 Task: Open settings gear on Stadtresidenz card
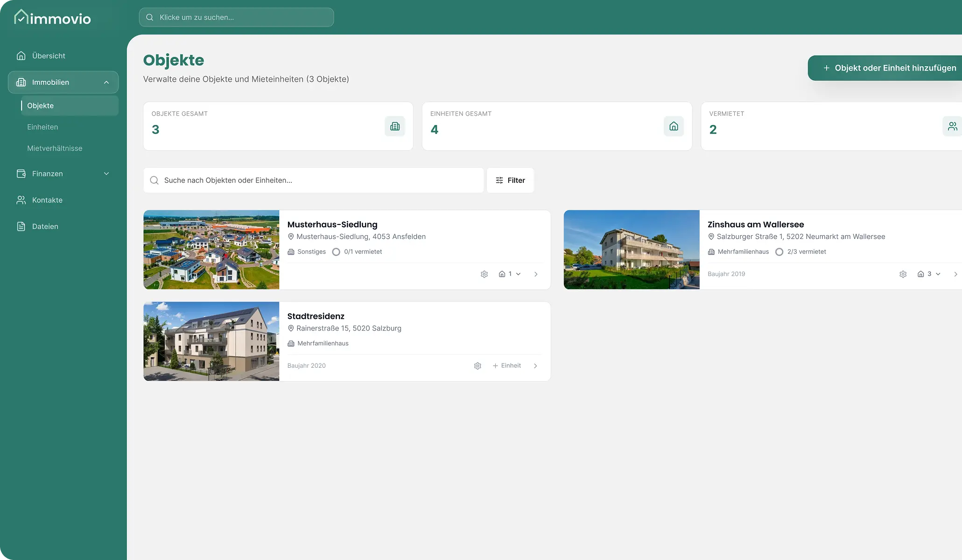tap(477, 366)
